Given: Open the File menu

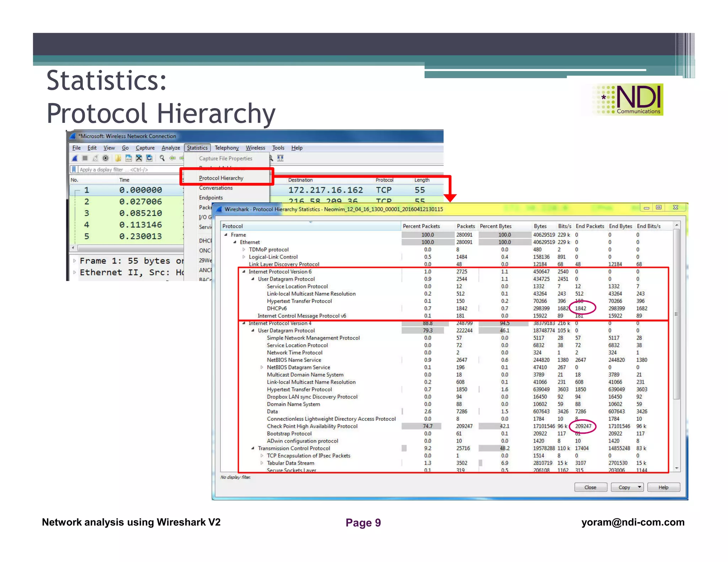Looking at the screenshot, I should 76,148.
